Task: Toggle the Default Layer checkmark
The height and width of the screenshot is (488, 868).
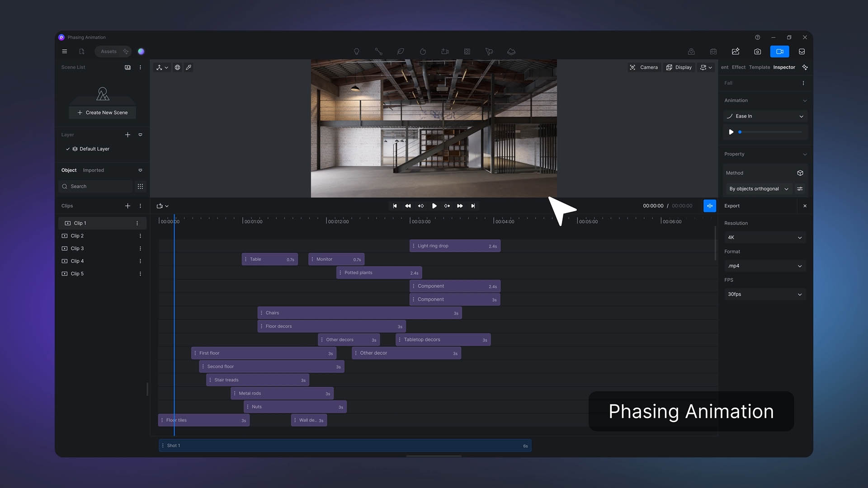Action: coord(68,149)
